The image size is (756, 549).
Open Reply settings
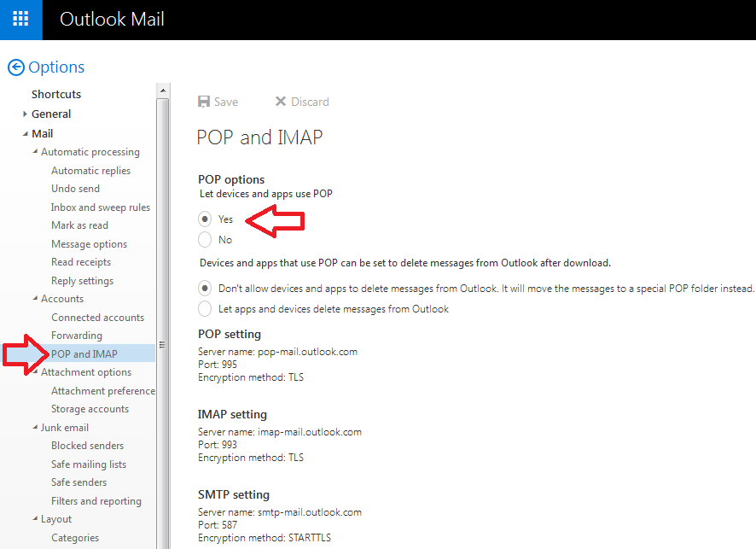pyautogui.click(x=83, y=281)
